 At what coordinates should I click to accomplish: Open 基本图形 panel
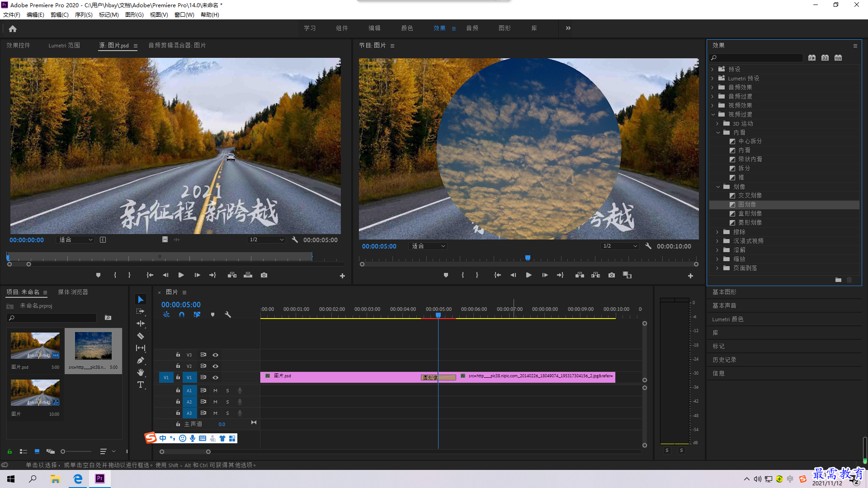tap(724, 292)
